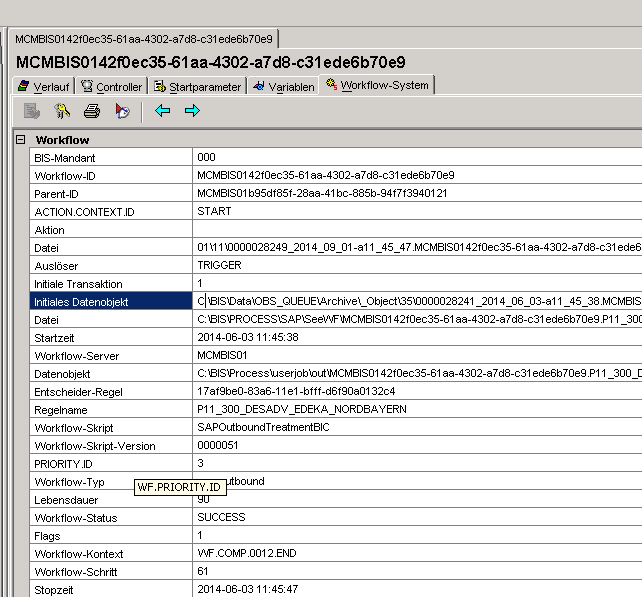Go back with the left arrow

163,111
